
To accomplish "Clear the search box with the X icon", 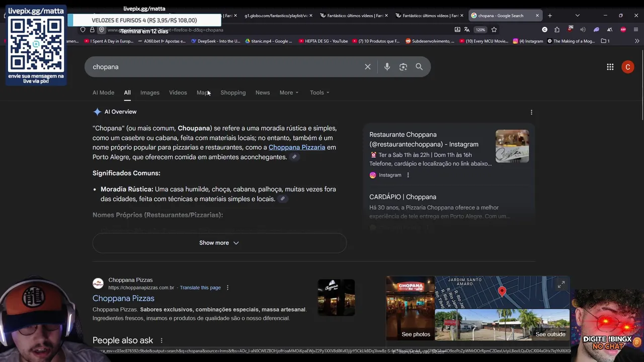I will point(368,67).
